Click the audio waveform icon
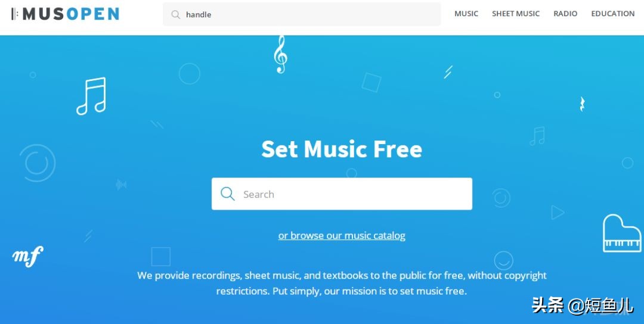 click(121, 185)
